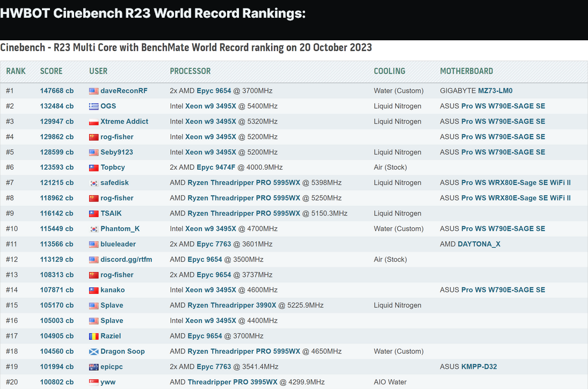Open user profile daveReconRF
This screenshot has width=588, height=389.
pyautogui.click(x=124, y=91)
